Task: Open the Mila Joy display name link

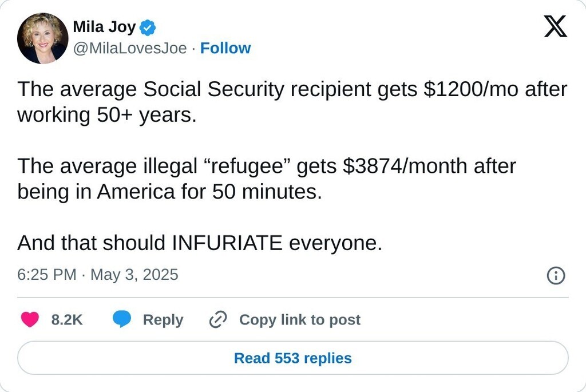Action: pos(104,27)
